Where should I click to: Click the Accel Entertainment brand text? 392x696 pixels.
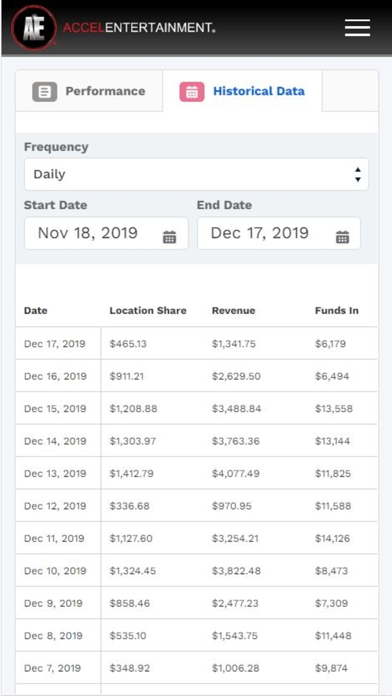pyautogui.click(x=139, y=28)
